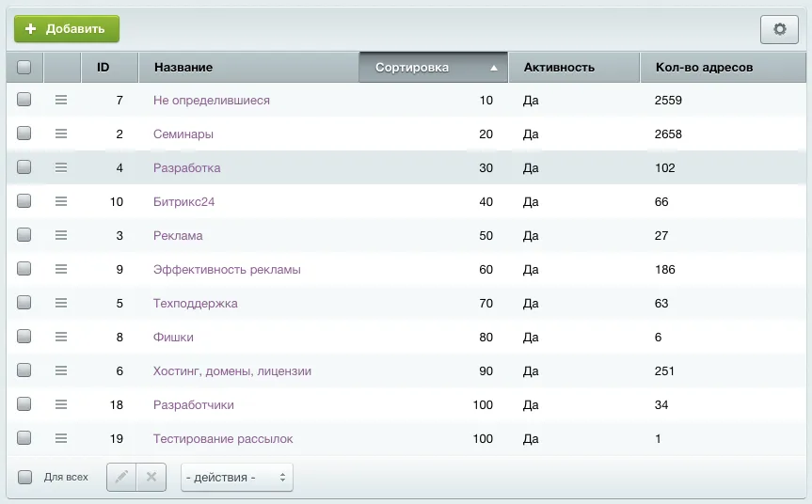Open row menu for Тестирование рассылок
812x504 pixels.
point(61,438)
